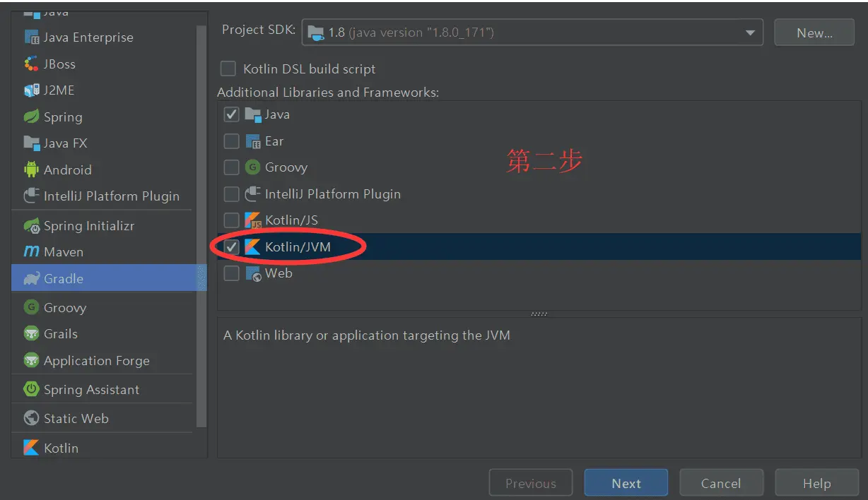
Task: Click the 'J2ME' project type text
Action: coord(59,90)
